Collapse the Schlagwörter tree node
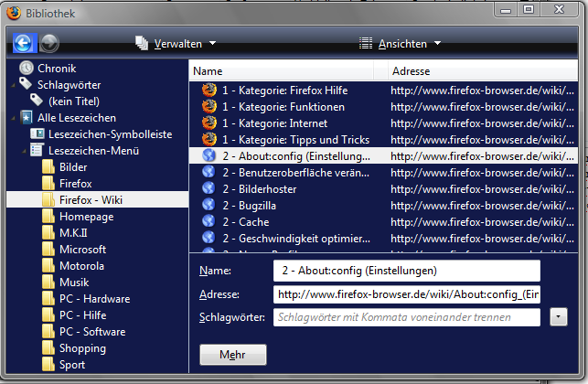588x384 pixels. (x=13, y=85)
